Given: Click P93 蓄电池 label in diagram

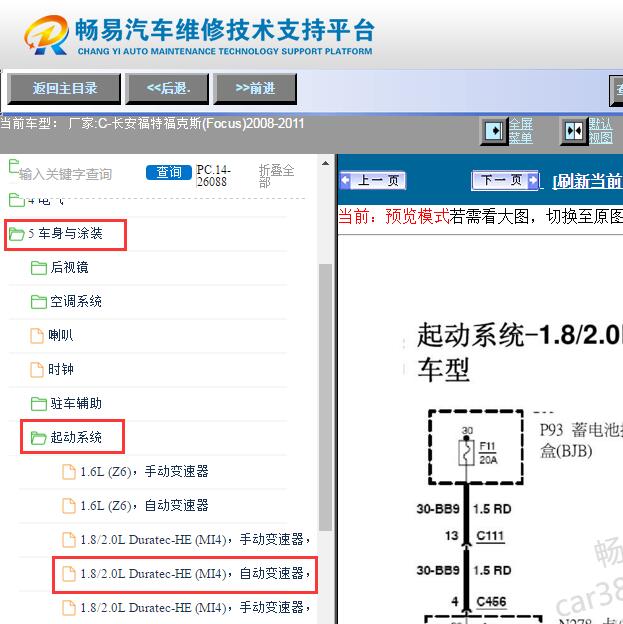Looking at the screenshot, I should [581, 441].
